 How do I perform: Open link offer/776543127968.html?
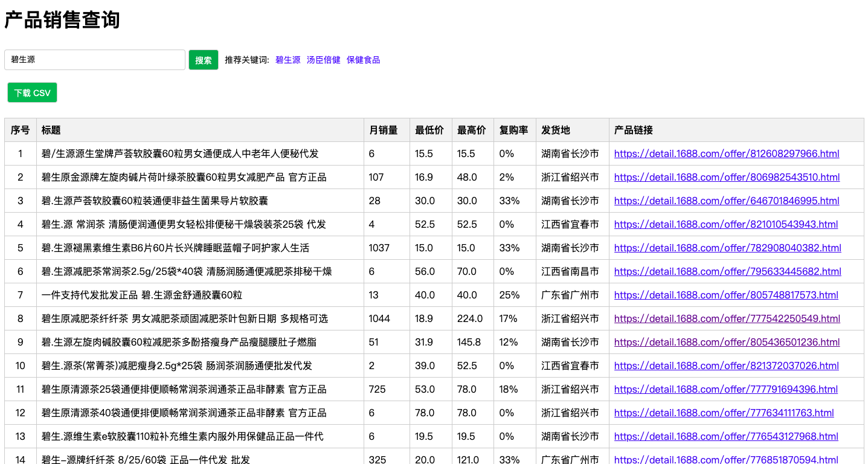tap(726, 436)
